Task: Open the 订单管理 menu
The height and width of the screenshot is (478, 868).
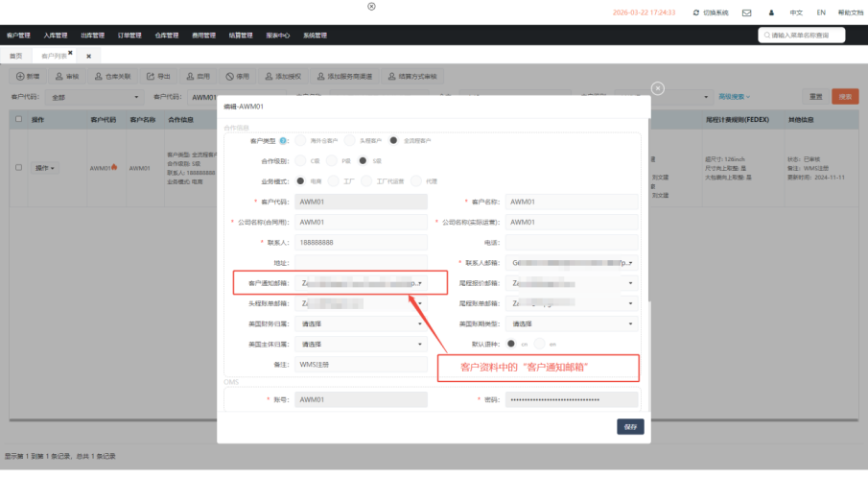Action: point(129,36)
